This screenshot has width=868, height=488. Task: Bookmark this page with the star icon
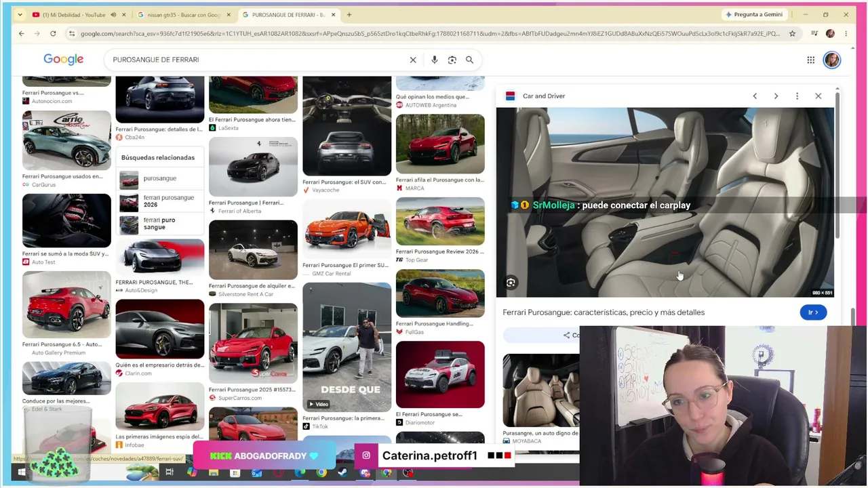click(x=792, y=33)
